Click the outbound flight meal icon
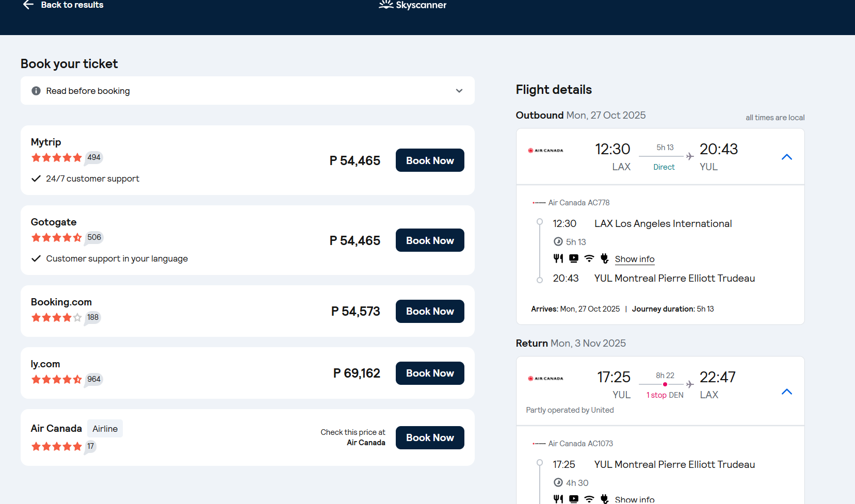The height and width of the screenshot is (504, 855). pyautogui.click(x=558, y=258)
